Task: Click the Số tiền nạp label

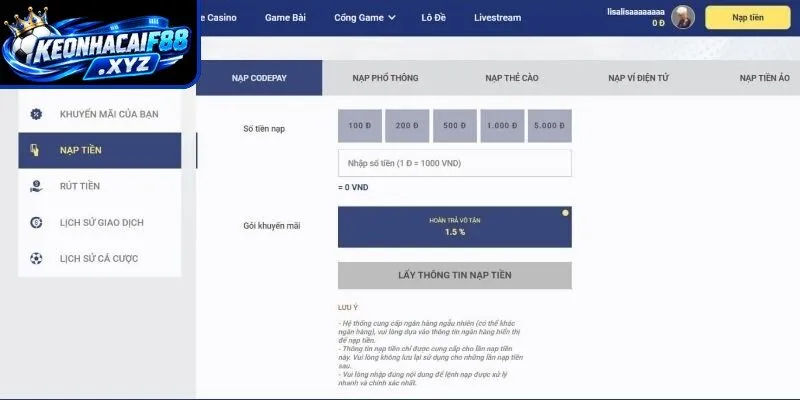Action: (264, 129)
